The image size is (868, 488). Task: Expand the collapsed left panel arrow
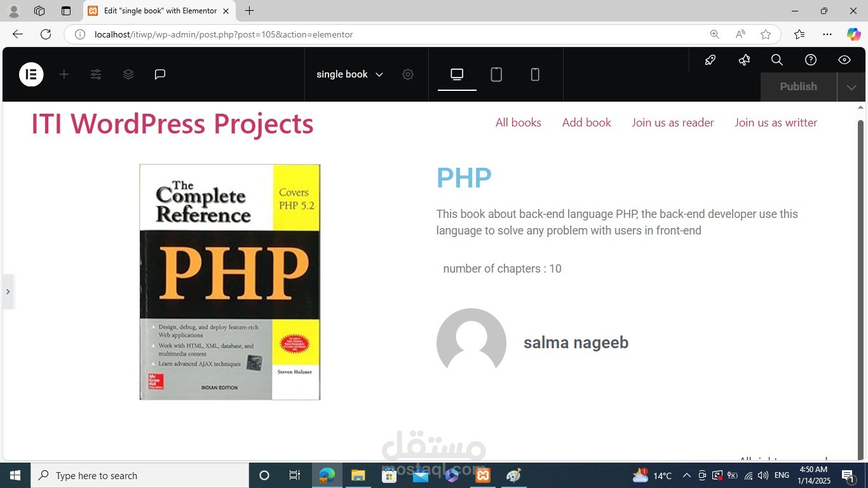tap(8, 292)
